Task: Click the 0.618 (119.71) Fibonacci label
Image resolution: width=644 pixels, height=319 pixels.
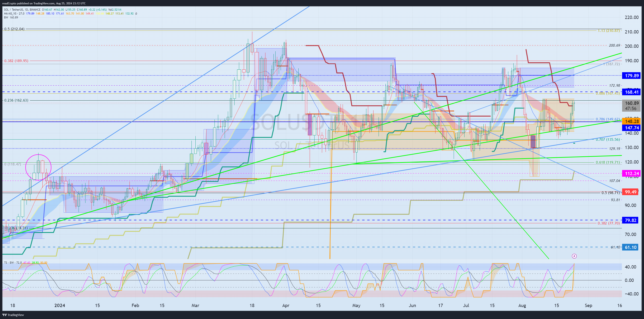Action: [608, 162]
